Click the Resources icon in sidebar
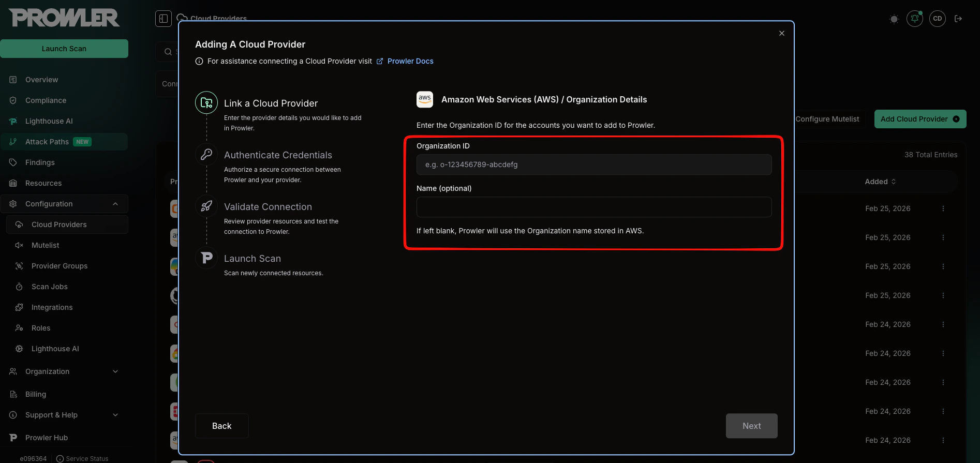Screen dimensions: 980x463 (x=13, y=183)
